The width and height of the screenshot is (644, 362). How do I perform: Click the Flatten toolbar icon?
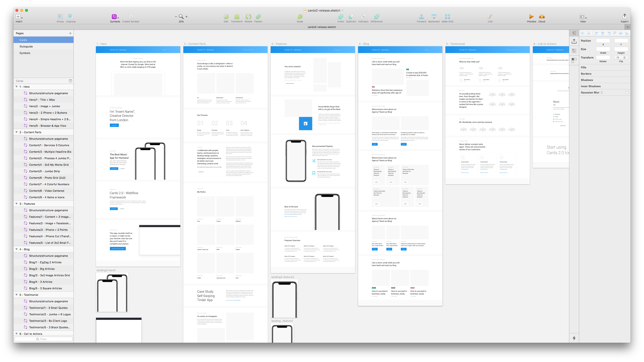point(258,17)
